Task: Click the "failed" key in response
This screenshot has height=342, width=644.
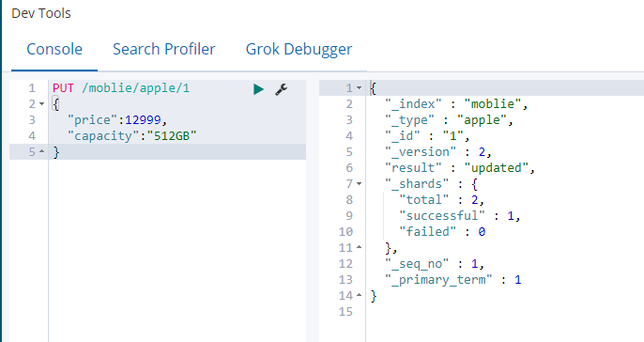Action: (x=427, y=232)
